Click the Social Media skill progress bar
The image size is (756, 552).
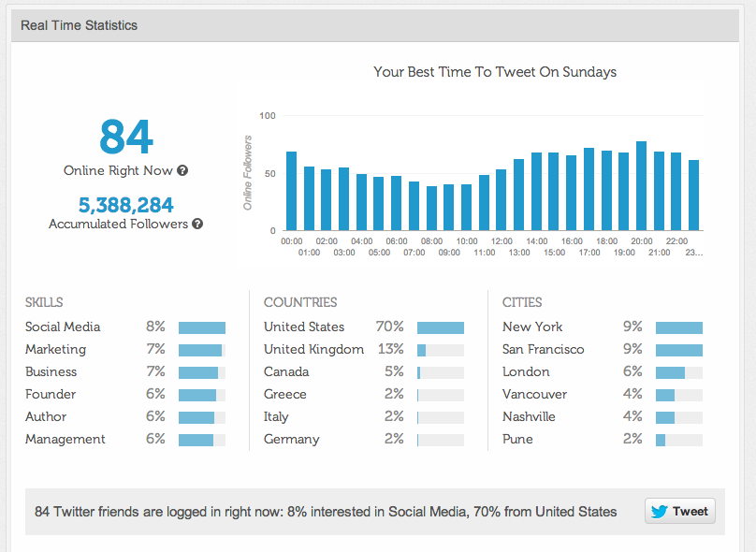tap(204, 327)
